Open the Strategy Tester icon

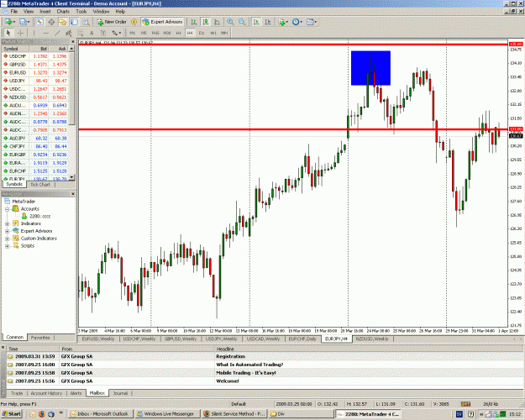[86, 22]
